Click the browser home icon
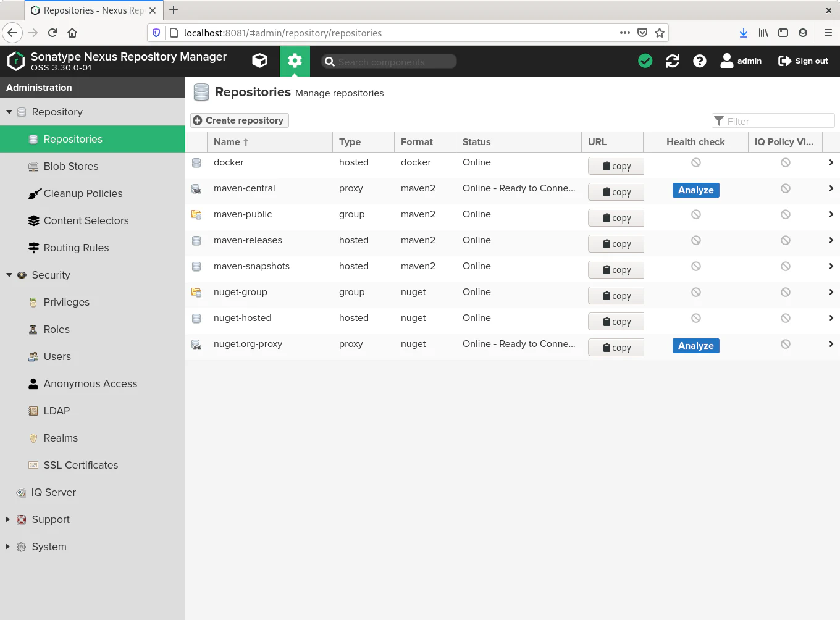Image resolution: width=840 pixels, height=620 pixels. tap(72, 33)
